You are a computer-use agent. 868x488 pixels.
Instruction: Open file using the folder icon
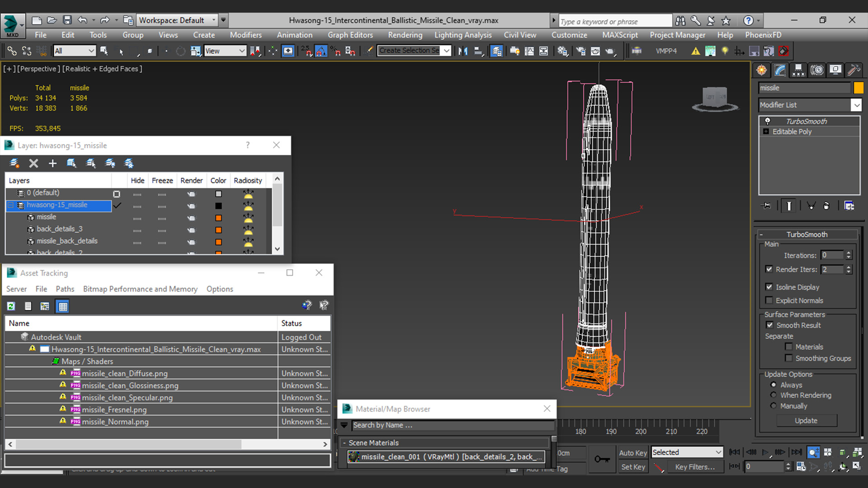[x=52, y=20]
